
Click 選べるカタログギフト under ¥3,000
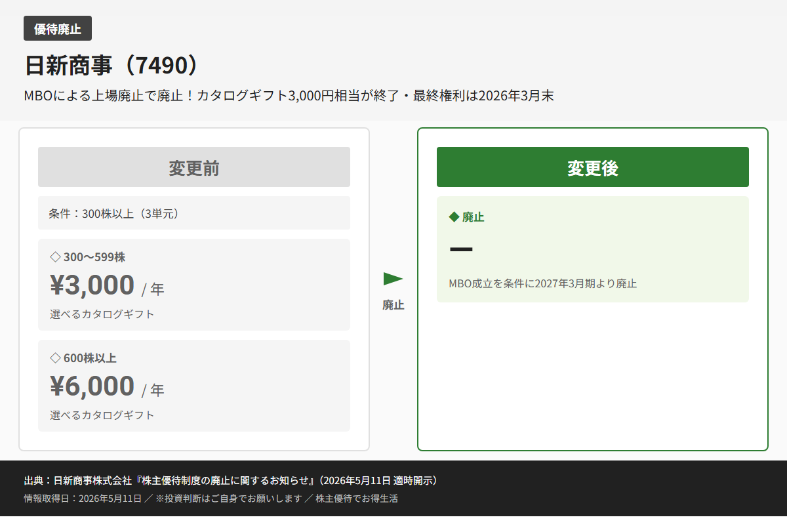(102, 314)
